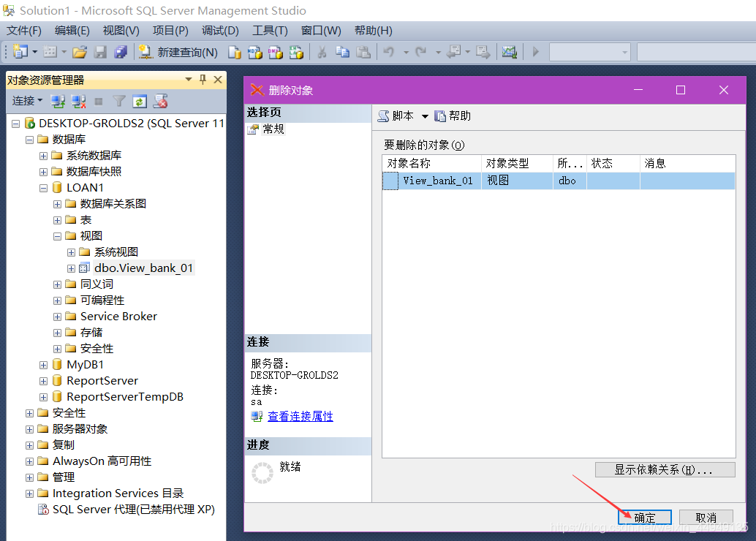
Task: Open the 视图(V) menu
Action: pos(121,31)
